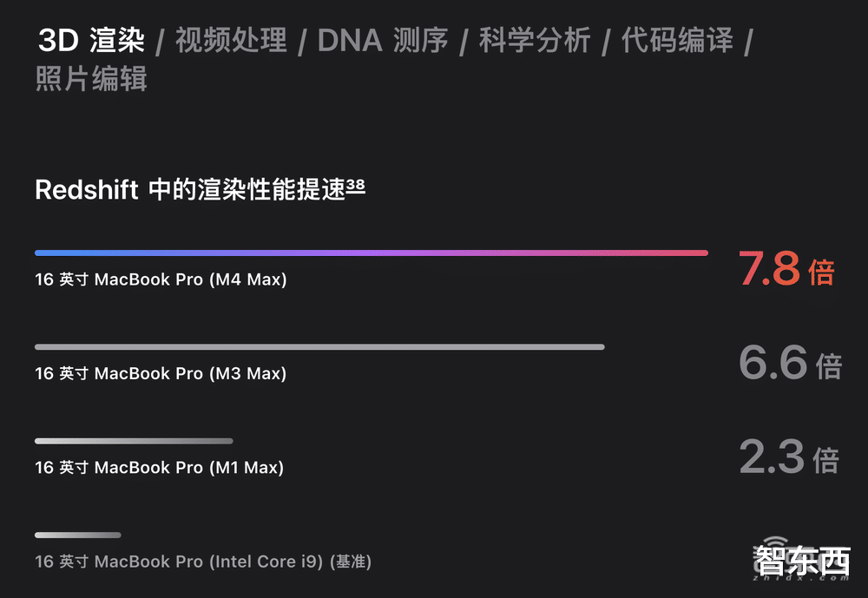
Task: Open the 照片编辑 tab
Action: pos(91,78)
